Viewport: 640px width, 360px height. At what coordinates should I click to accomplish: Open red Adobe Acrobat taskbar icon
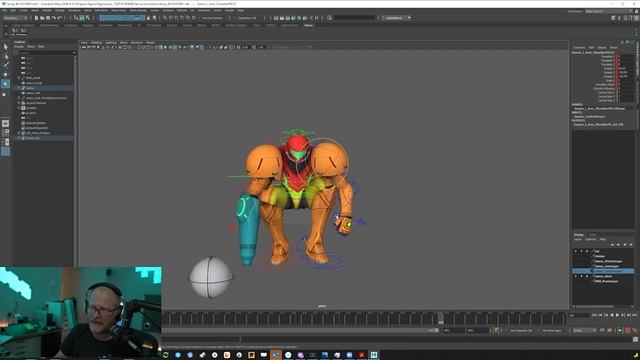tap(362, 355)
